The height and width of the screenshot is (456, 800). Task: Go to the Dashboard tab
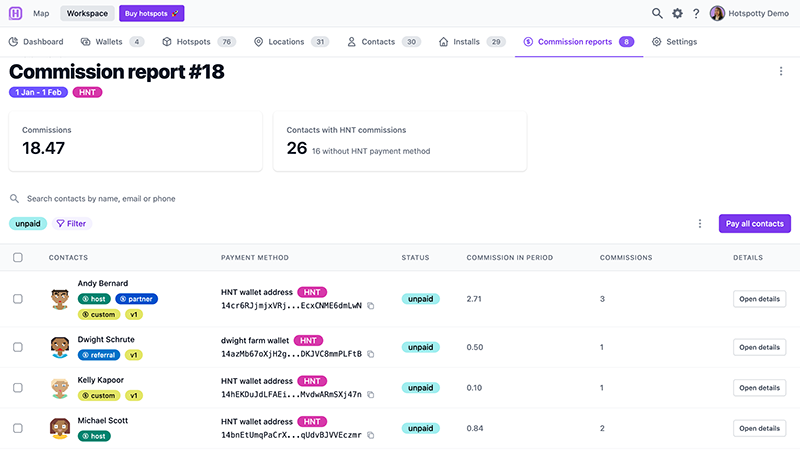[36, 42]
